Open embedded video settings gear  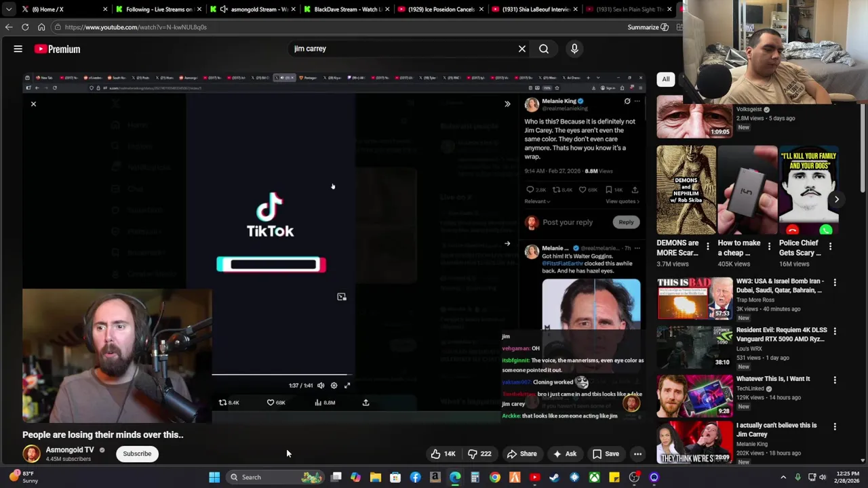334,386
